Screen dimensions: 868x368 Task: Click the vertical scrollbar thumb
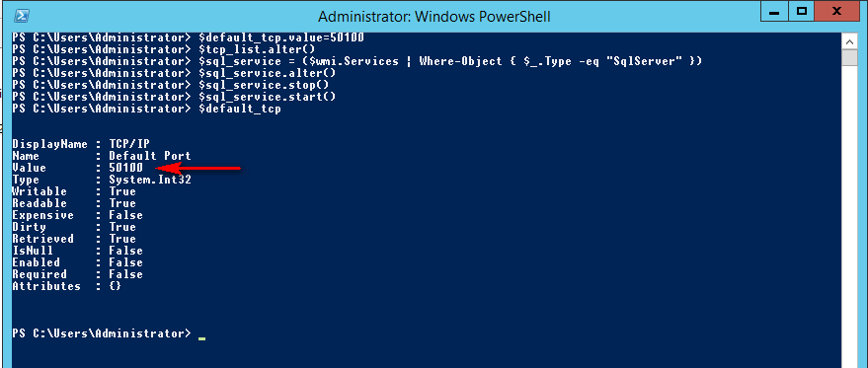848,58
